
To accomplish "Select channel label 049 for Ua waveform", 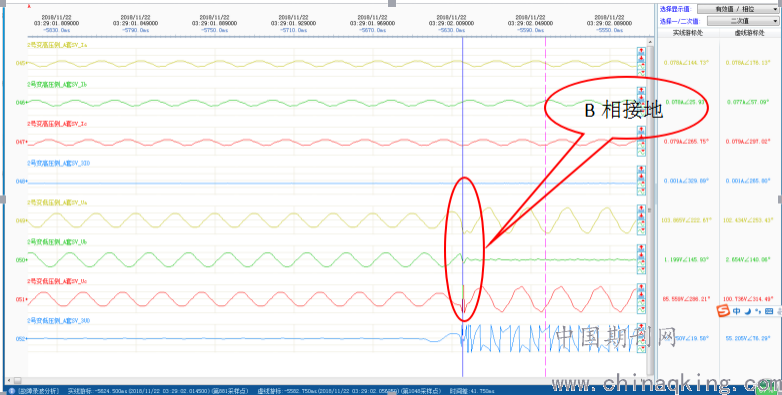I will [x=21, y=220].
